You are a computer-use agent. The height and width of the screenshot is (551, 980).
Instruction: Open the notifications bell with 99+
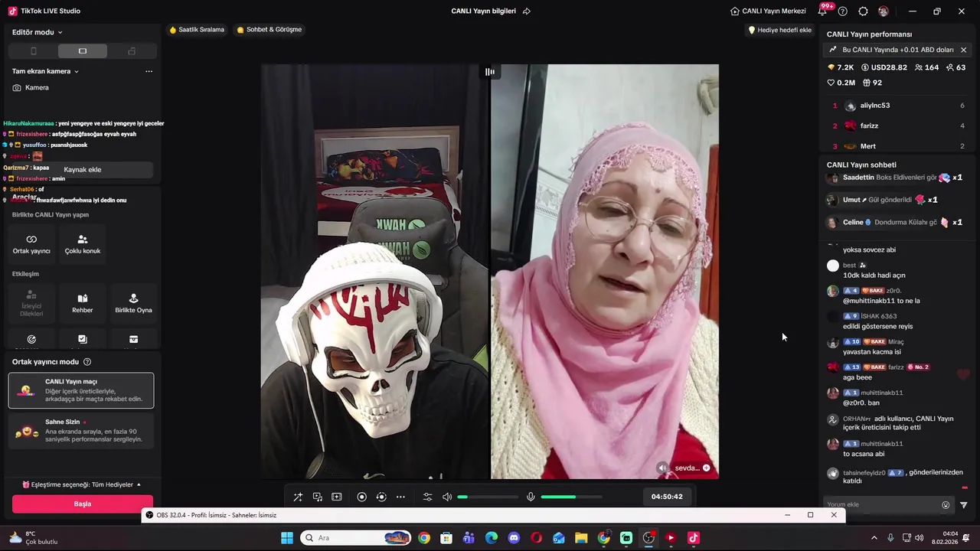point(824,11)
